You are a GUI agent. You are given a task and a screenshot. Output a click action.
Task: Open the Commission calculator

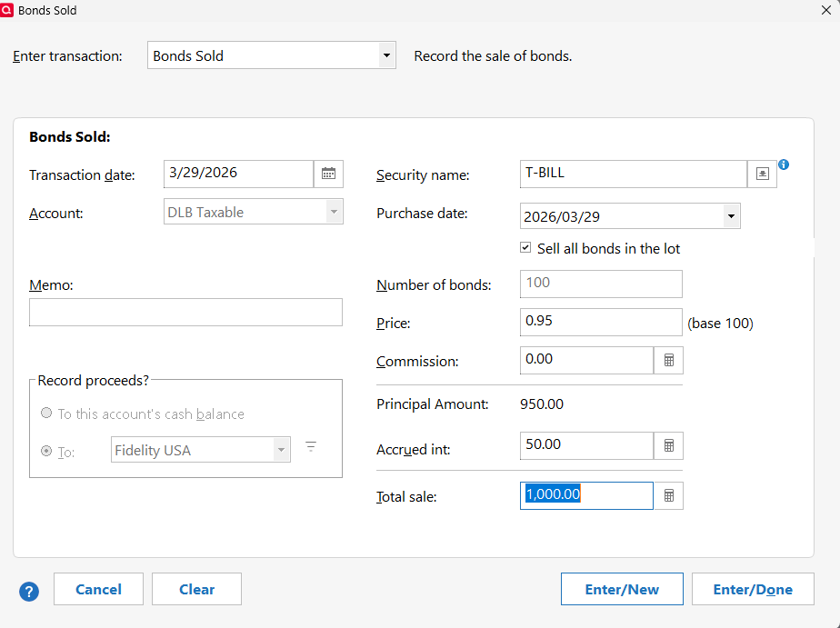click(668, 360)
